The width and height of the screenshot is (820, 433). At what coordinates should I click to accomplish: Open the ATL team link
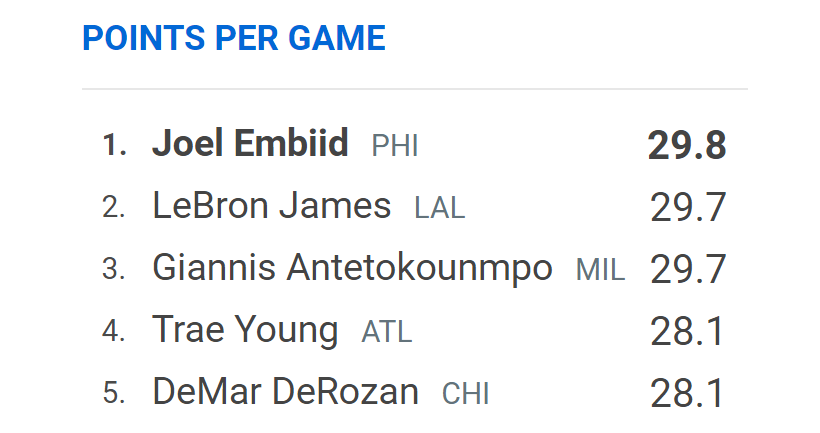[386, 332]
